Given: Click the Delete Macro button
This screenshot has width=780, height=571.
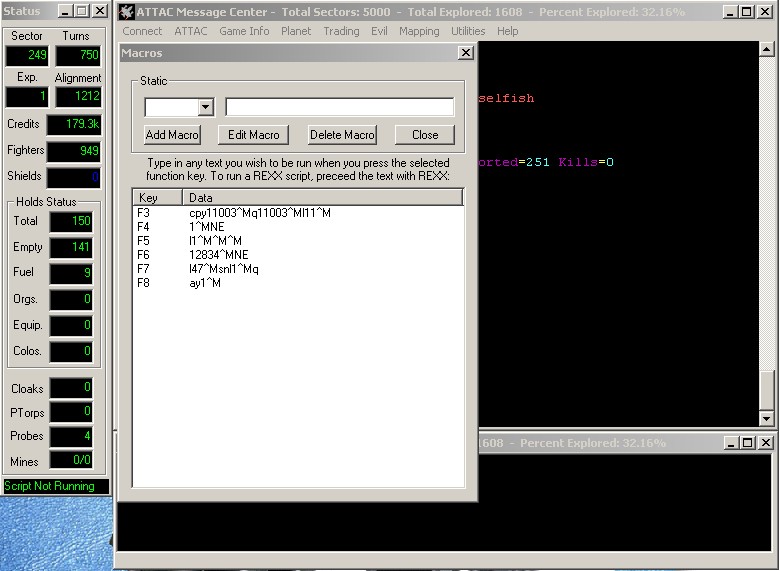Looking at the screenshot, I should click(x=342, y=135).
